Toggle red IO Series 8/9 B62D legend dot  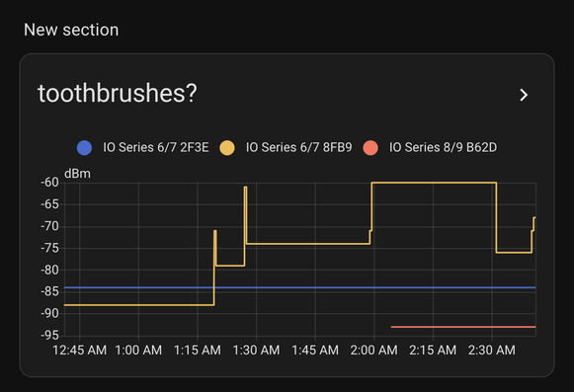click(x=370, y=148)
